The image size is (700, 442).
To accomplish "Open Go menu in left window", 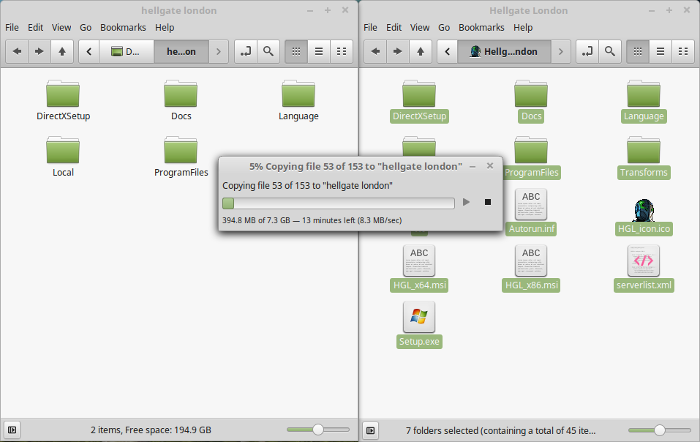I will tap(85, 27).
